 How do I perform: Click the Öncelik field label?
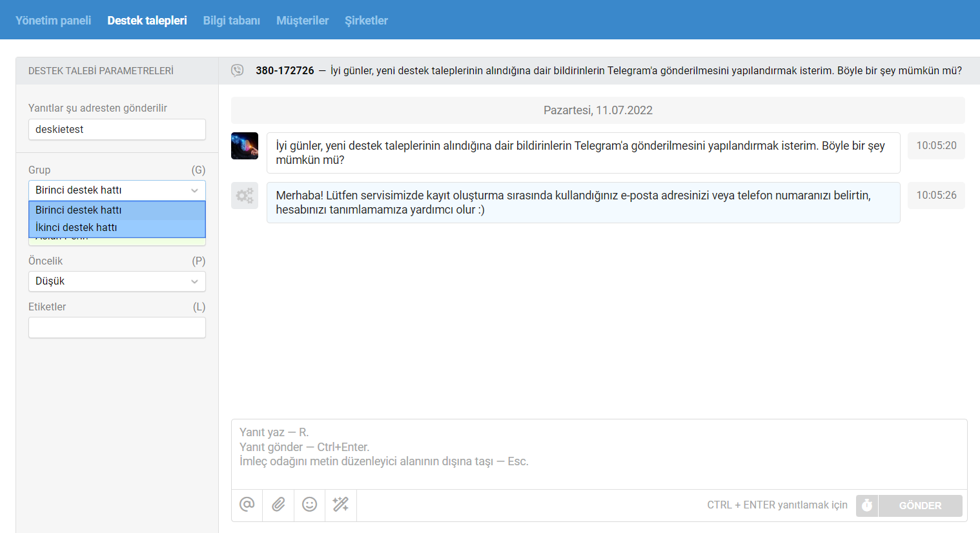(x=45, y=261)
